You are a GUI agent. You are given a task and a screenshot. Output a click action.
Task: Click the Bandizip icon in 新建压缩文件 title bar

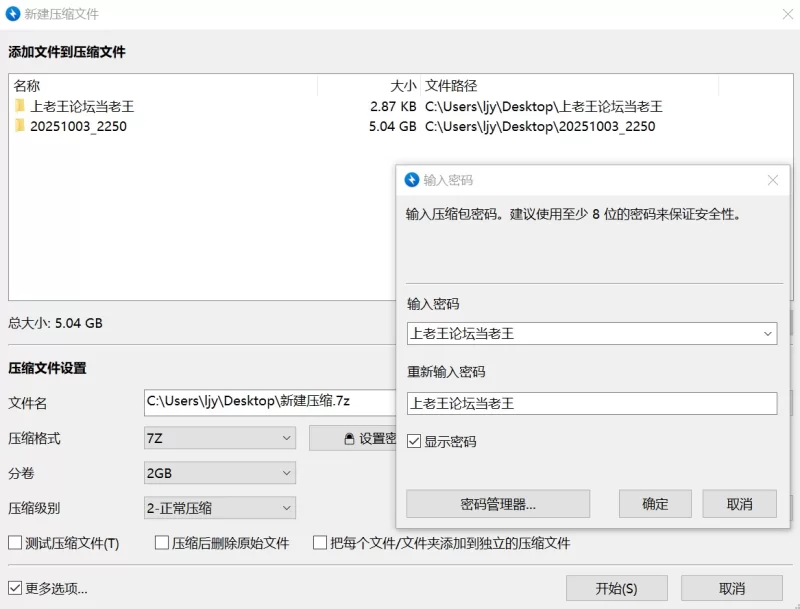12,14
